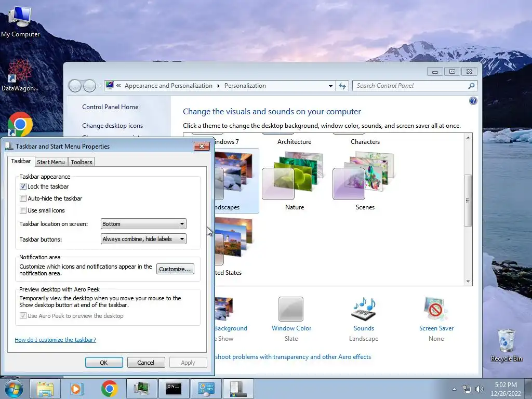Click the Screen Saver link text
532x399 pixels.
point(436,328)
